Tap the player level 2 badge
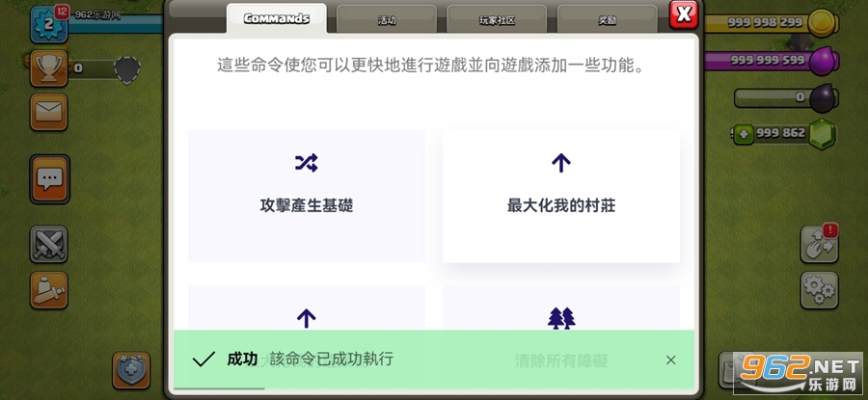The width and height of the screenshot is (868, 400). coord(49,25)
